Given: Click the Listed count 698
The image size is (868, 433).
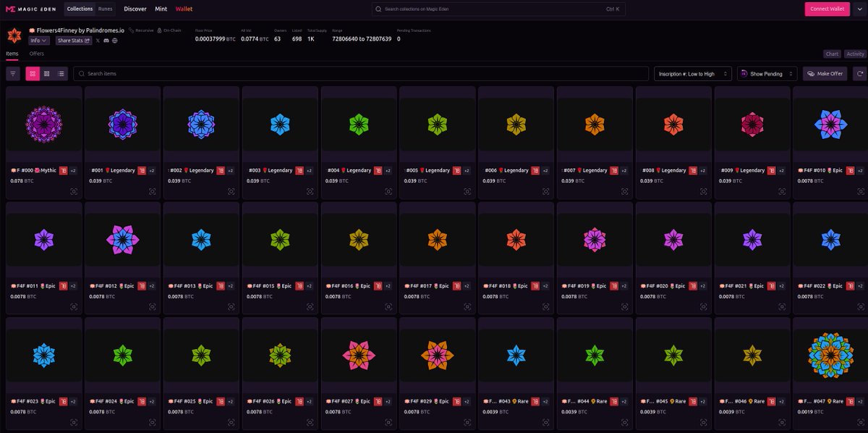Looking at the screenshot, I should click(297, 38).
